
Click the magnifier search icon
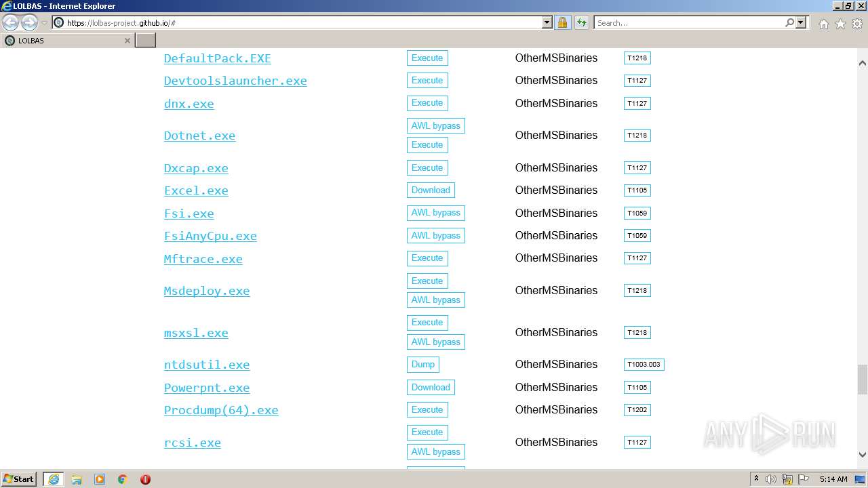point(789,22)
